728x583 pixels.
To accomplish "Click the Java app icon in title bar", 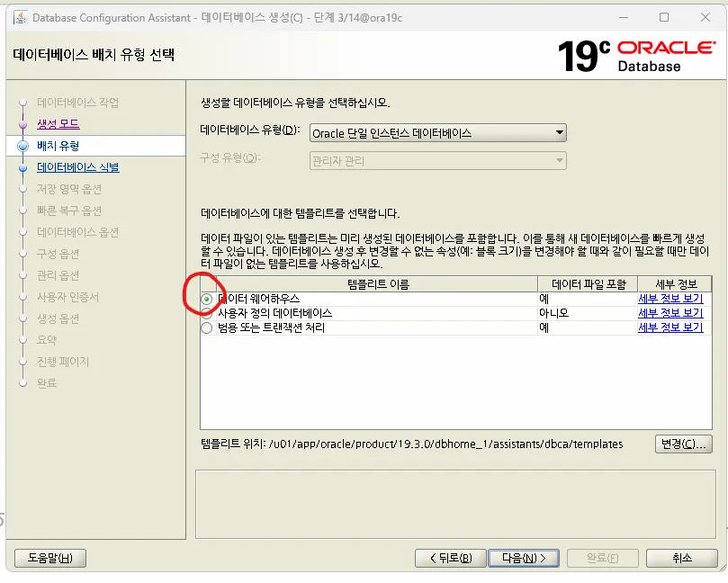I will (20, 18).
